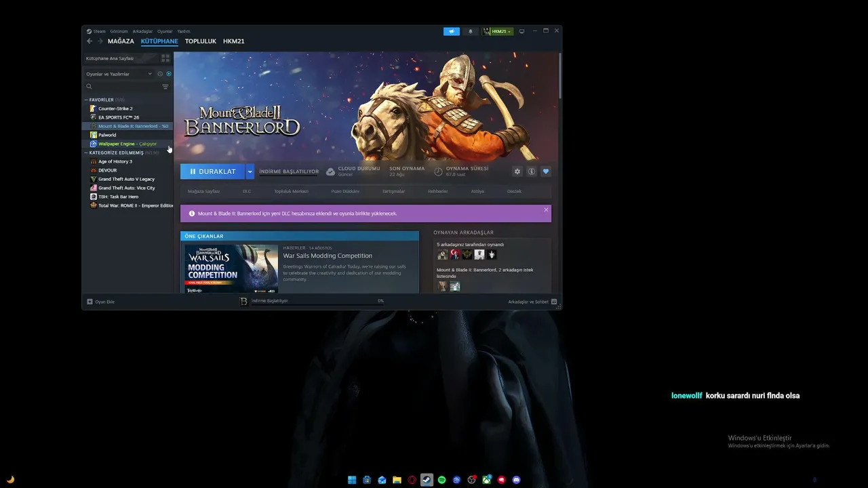Open the DLC link
The height and width of the screenshot is (488, 868).
[247, 191]
